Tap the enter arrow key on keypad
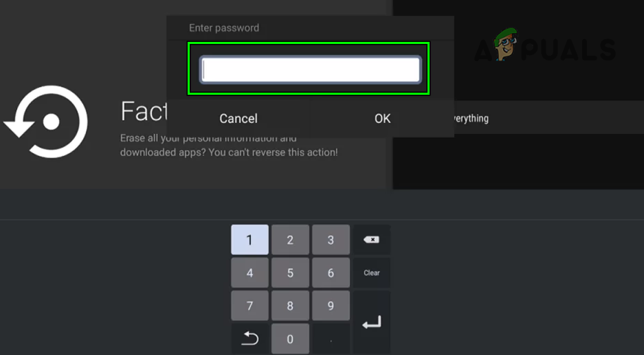The width and height of the screenshot is (644, 355). pyautogui.click(x=371, y=323)
